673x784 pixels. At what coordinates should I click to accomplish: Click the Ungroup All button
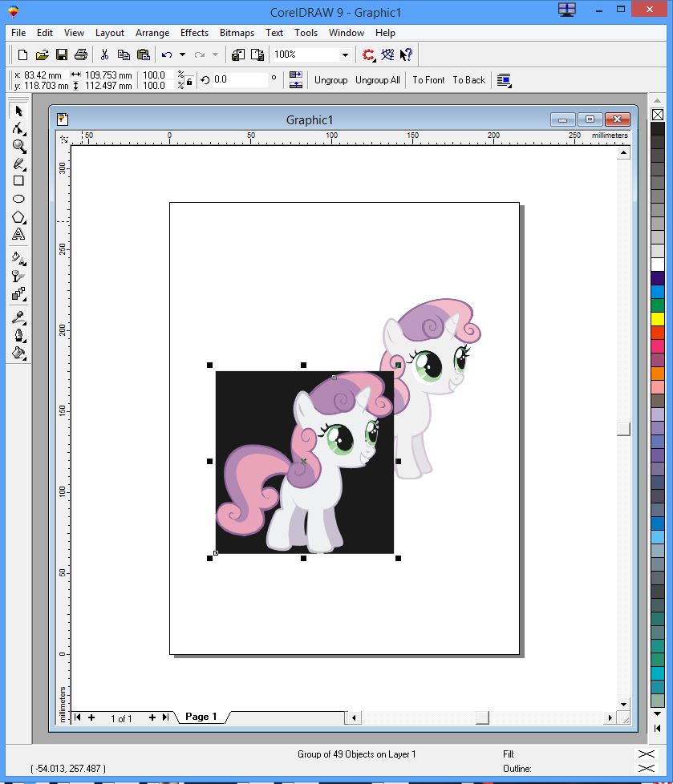pyautogui.click(x=377, y=80)
